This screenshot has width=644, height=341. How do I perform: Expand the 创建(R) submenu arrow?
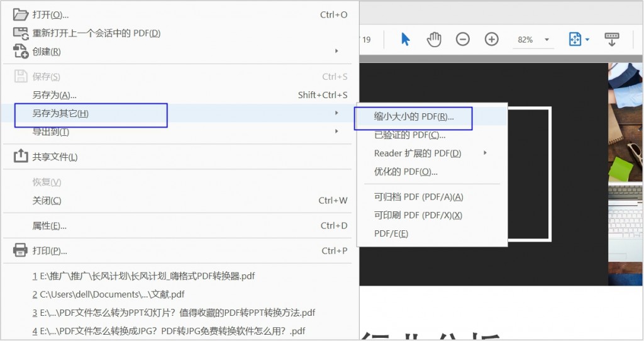[x=336, y=51]
